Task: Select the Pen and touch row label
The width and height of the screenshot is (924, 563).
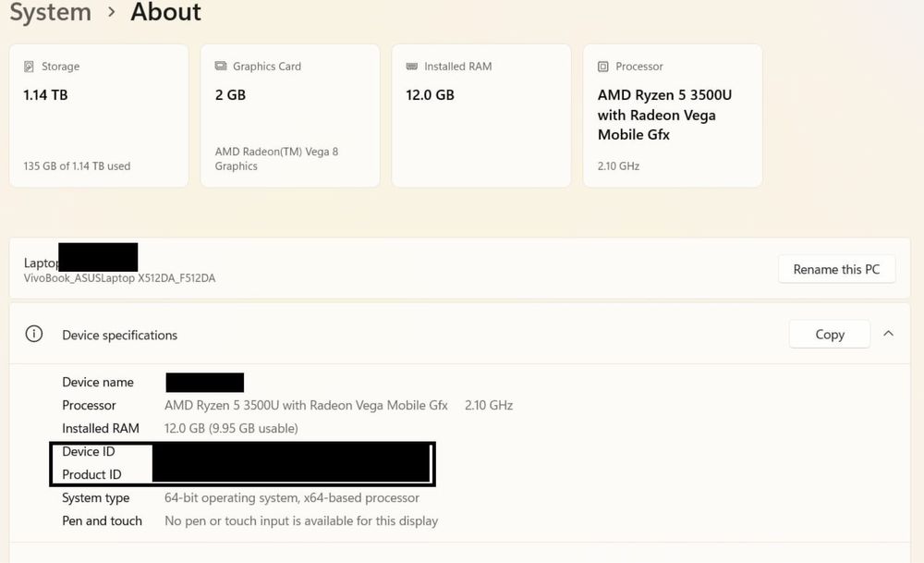Action: tap(102, 521)
